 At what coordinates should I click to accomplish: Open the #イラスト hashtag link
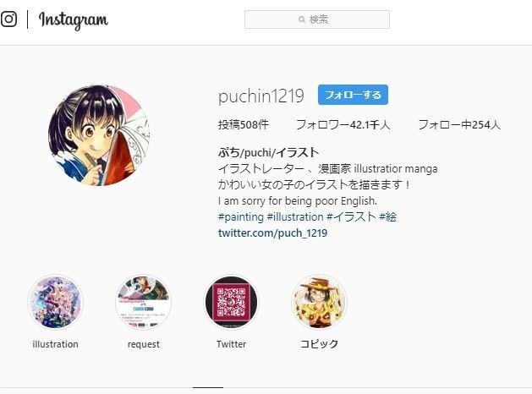(351, 217)
